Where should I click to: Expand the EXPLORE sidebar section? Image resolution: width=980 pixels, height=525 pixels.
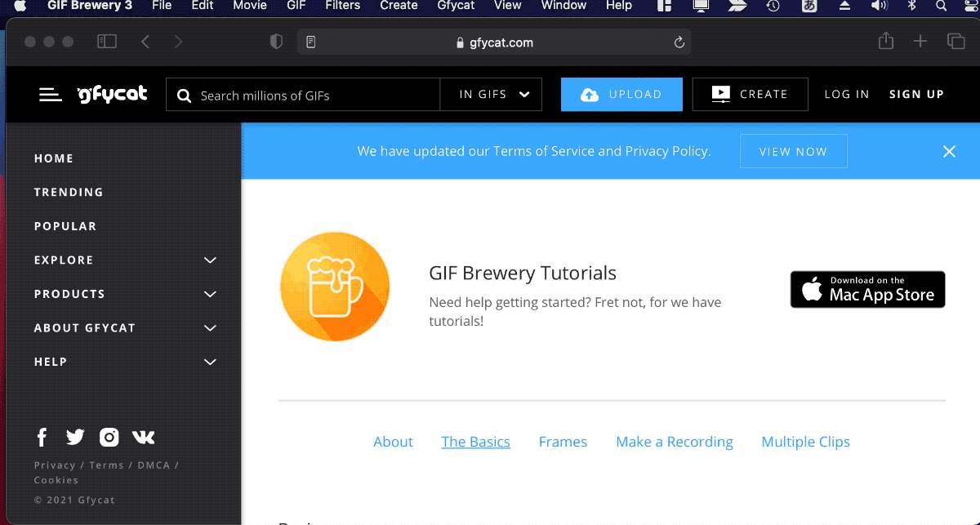(210, 260)
